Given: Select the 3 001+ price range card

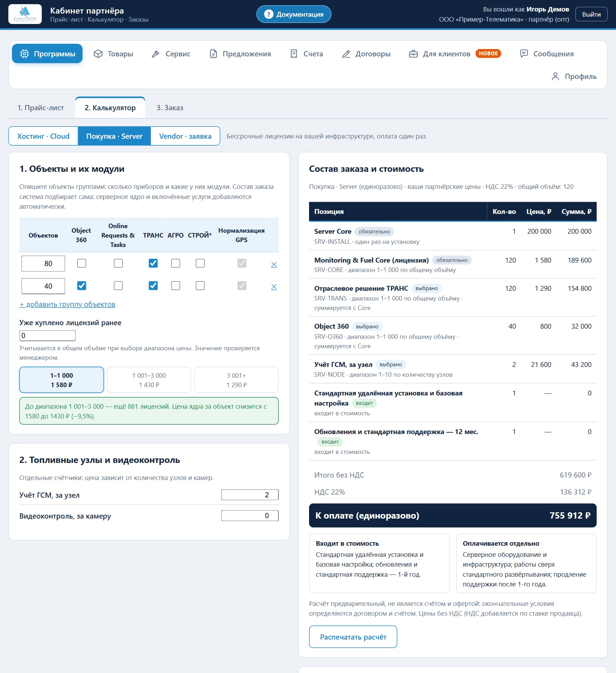Looking at the screenshot, I should [236, 380].
